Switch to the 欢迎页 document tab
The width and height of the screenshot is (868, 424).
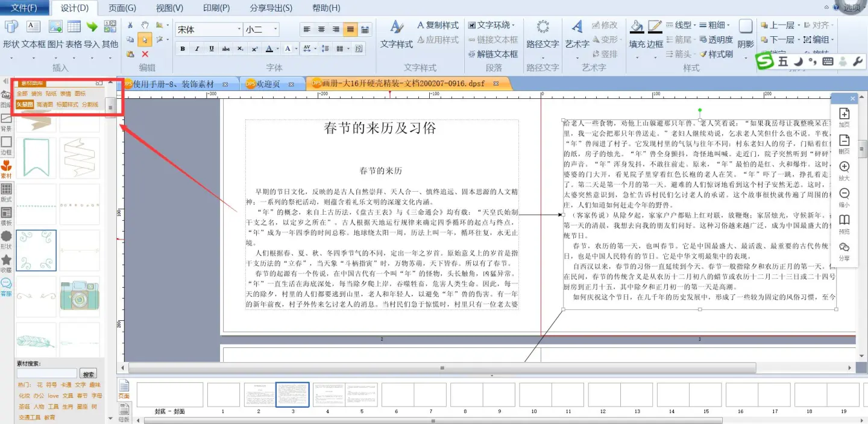click(x=269, y=84)
